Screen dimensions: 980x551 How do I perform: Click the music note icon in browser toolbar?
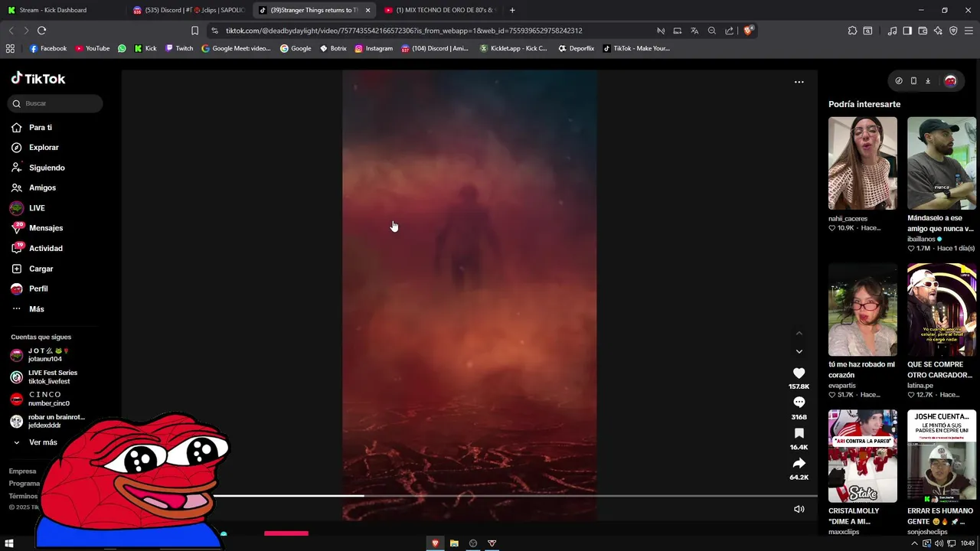click(x=892, y=31)
